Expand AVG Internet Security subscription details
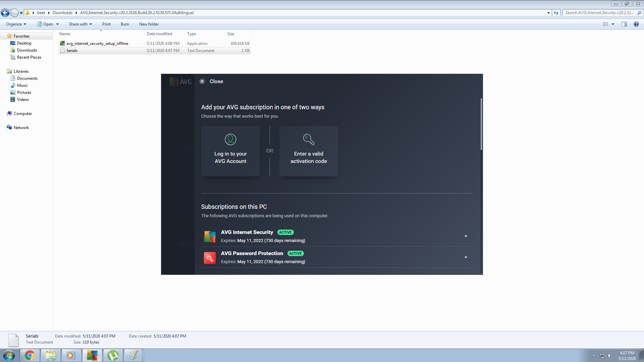Screen dimensions: 644x362 [466, 236]
